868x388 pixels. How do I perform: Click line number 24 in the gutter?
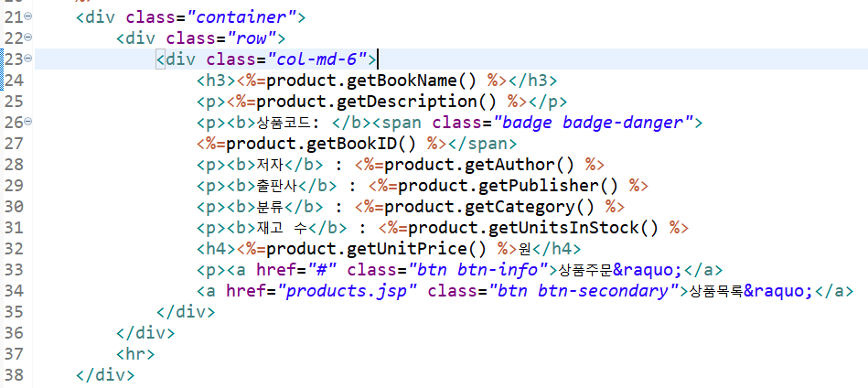coord(15,81)
